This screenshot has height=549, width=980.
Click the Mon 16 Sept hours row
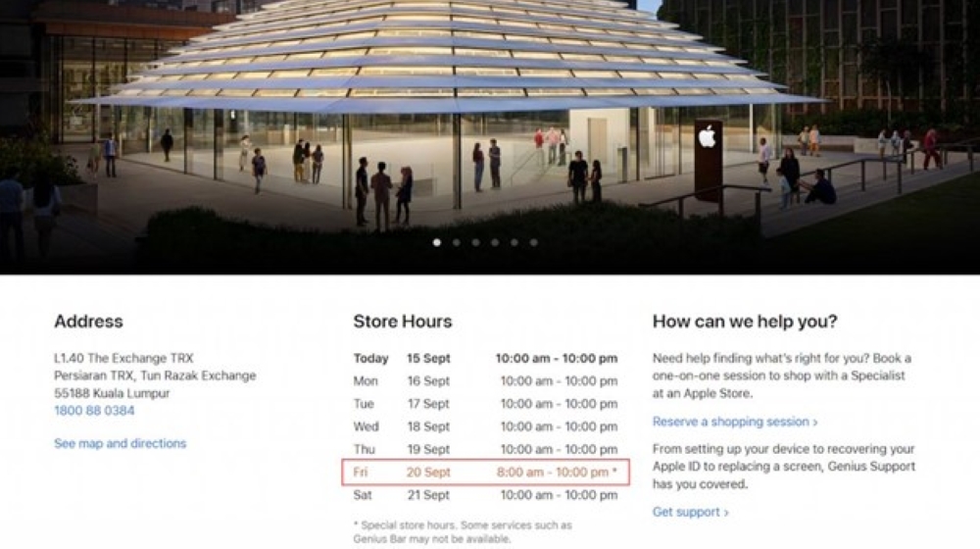[x=485, y=381]
